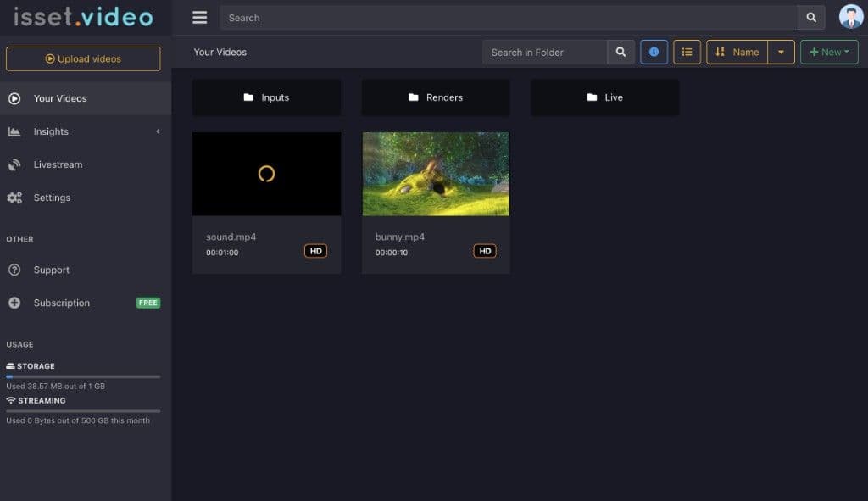Image resolution: width=868 pixels, height=501 pixels.
Task: Click the plus icon in New button
Action: pos(814,52)
